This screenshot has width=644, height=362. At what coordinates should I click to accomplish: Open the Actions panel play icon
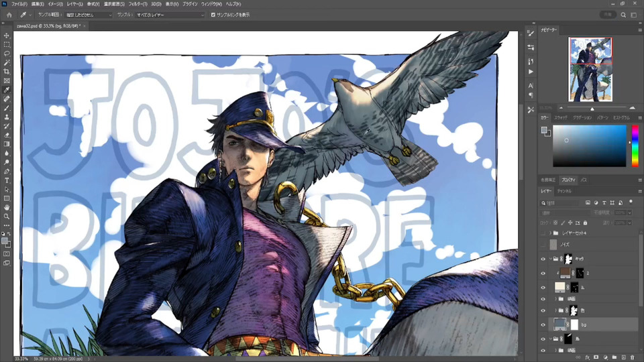[531, 72]
